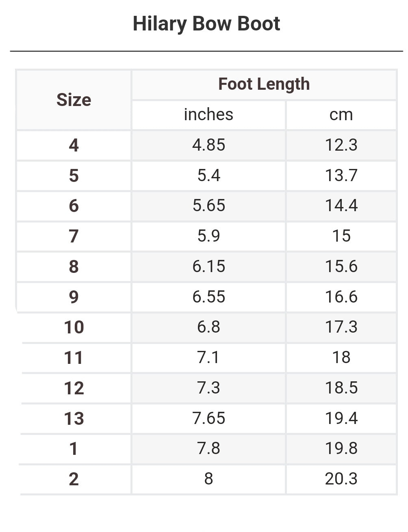
Task: Click the 5.9 inches cell
Action: [x=208, y=236]
